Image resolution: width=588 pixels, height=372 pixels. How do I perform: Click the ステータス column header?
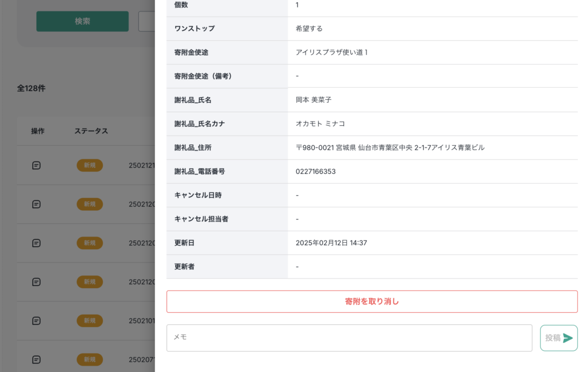click(91, 131)
